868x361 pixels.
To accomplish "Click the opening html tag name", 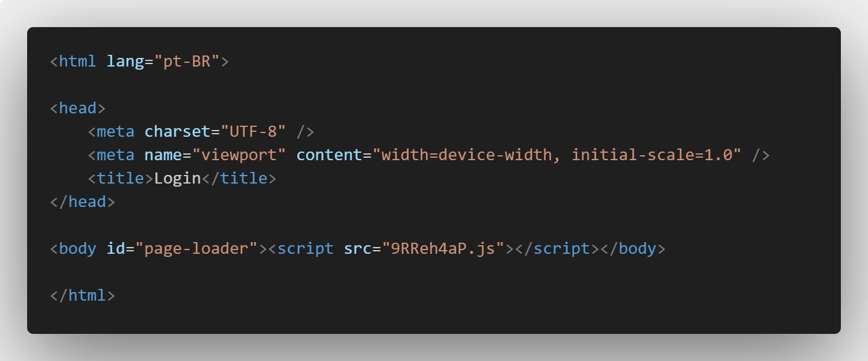I will coord(78,62).
